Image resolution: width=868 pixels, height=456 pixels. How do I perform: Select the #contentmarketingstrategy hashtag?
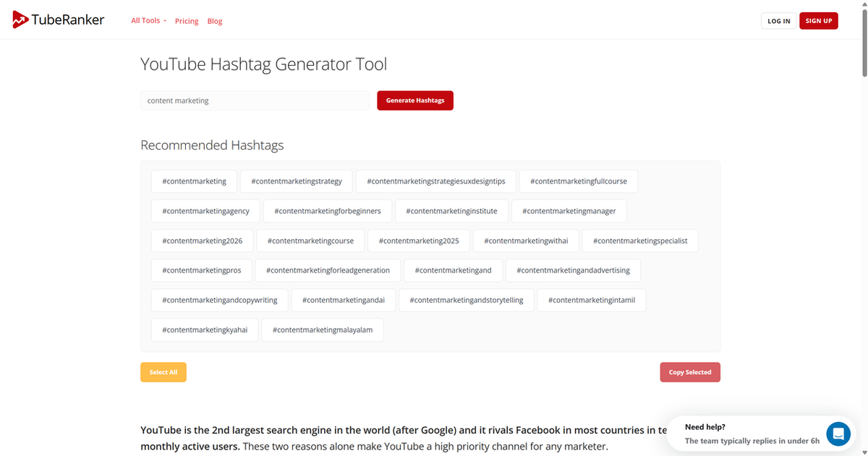click(x=297, y=181)
